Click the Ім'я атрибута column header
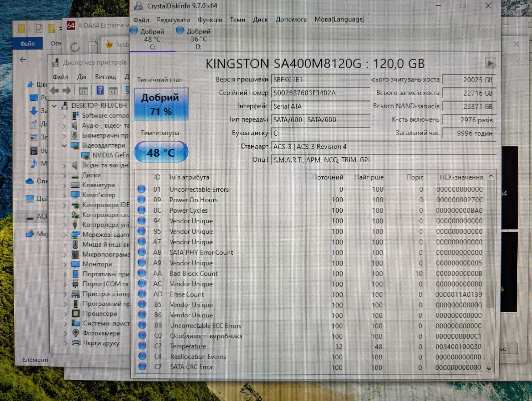Viewport: 532px width, 401px height. 189,177
